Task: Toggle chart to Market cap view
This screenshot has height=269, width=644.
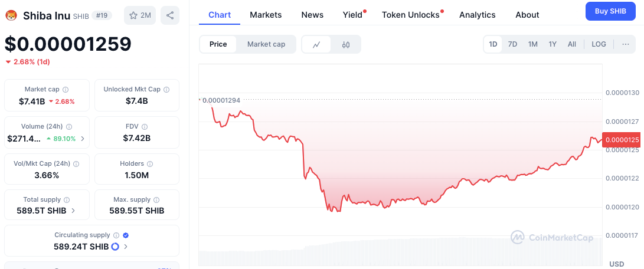Action: click(x=266, y=44)
